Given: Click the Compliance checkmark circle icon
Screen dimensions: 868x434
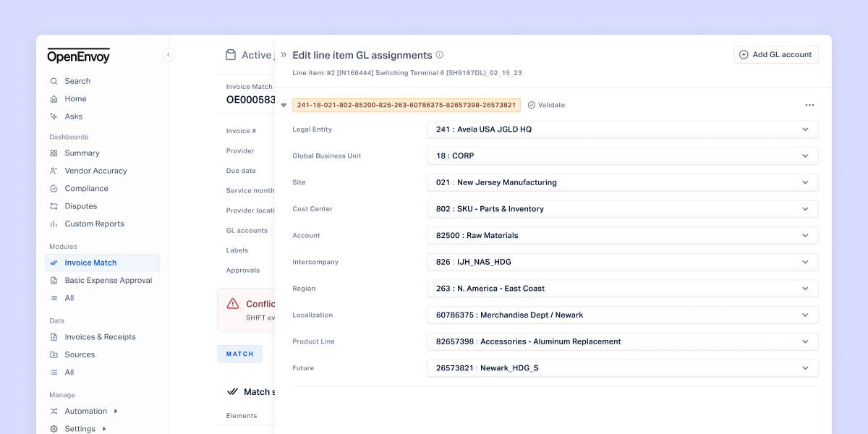Looking at the screenshot, I should tap(54, 189).
